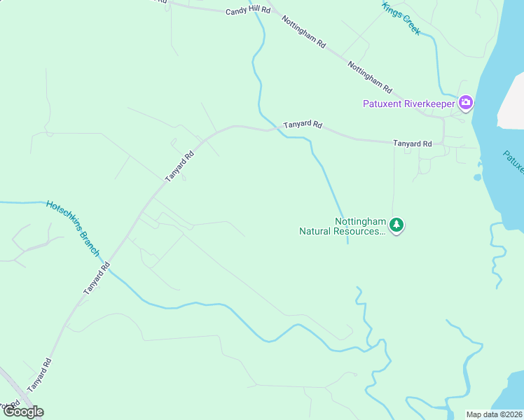Click the easternmost Tanyard Rd label

point(413,143)
